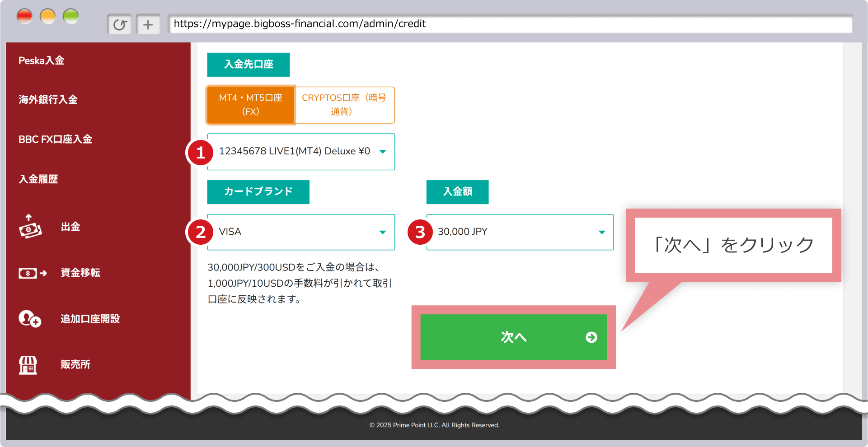Click the arrow icon on the 次へ button
Image resolution: width=868 pixels, height=447 pixels.
(591, 337)
